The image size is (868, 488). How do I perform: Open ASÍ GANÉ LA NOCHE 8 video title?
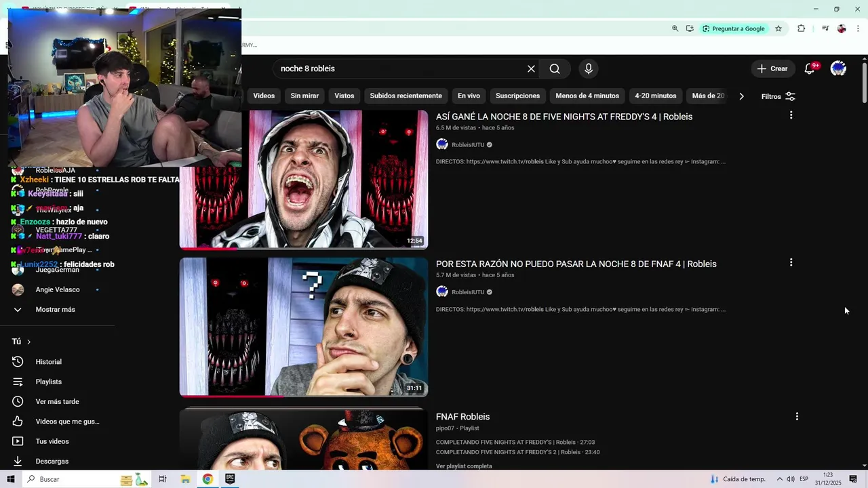[564, 117]
